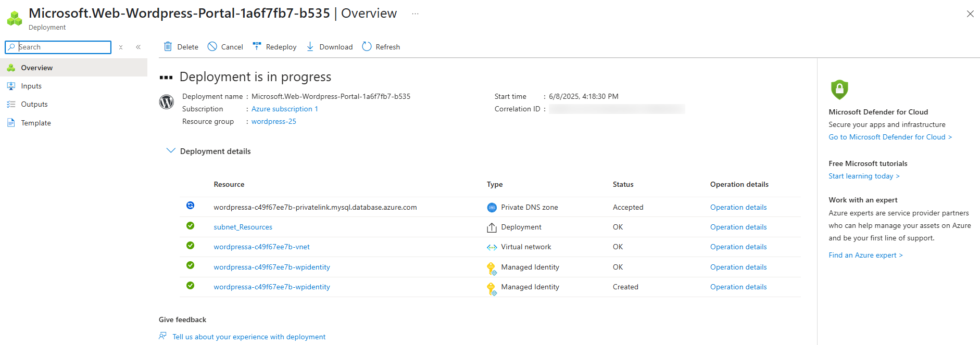Image resolution: width=980 pixels, height=345 pixels.
Task: Open wordpressa-c49f67ee7b-wpidentity link with Created status
Action: click(272, 287)
